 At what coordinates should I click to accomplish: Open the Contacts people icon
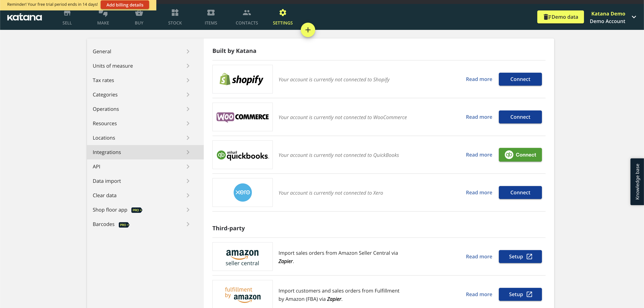tap(247, 13)
